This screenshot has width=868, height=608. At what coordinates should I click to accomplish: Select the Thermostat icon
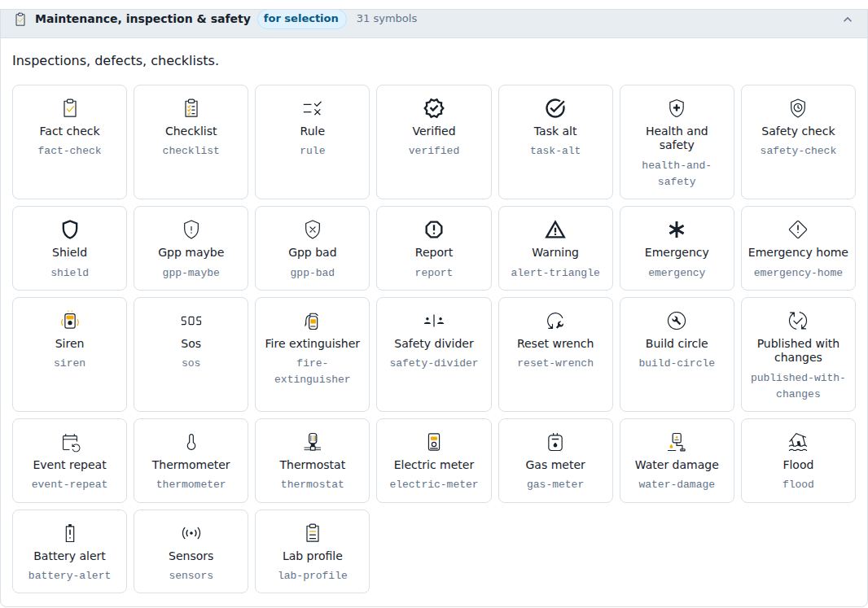[x=312, y=442]
